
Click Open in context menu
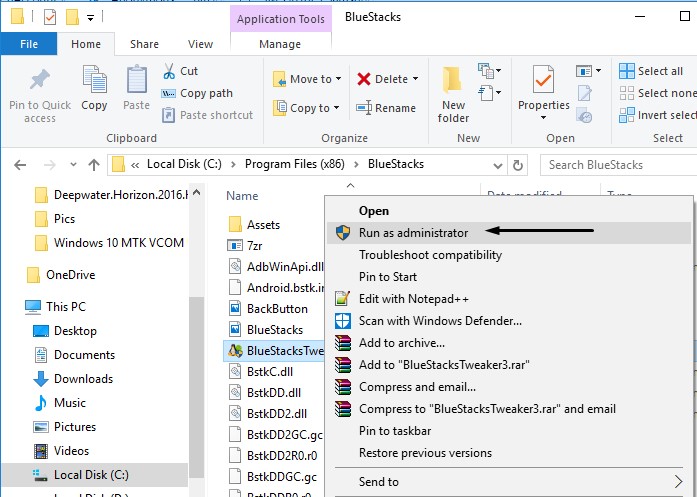(509, 211)
